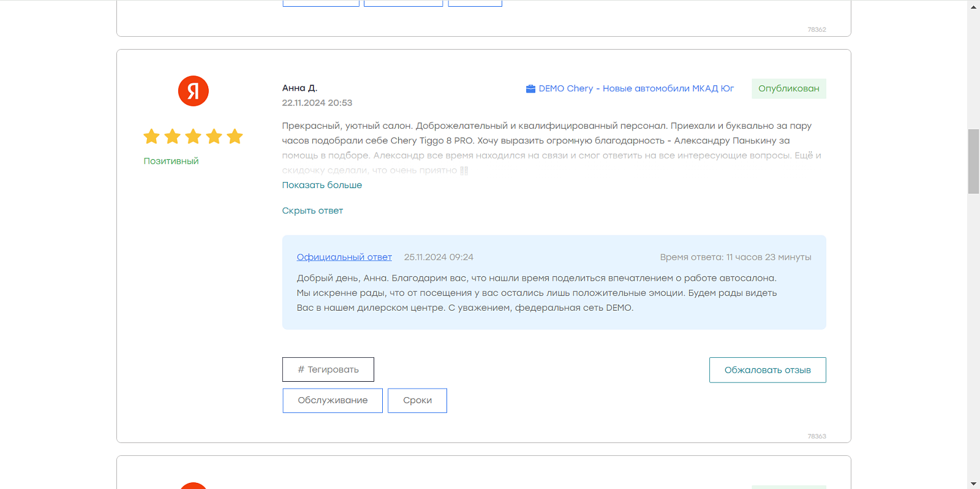Viewport: 980px width, 489px height.
Task: Click the scrollbar down arrow
Action: point(973,483)
